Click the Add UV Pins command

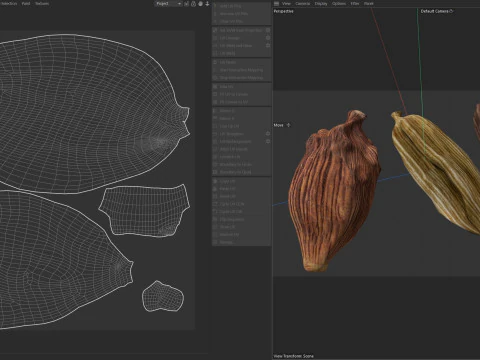coord(241,6)
